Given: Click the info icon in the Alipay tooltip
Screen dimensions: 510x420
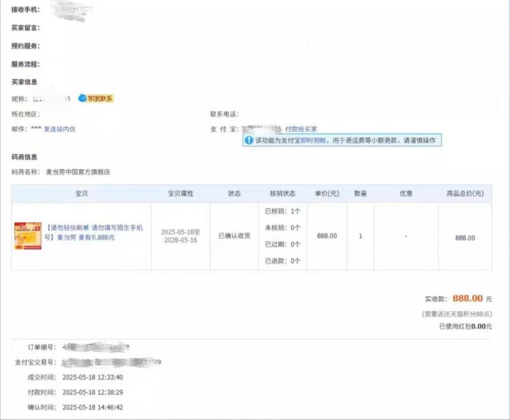Looking at the screenshot, I should [x=249, y=141].
